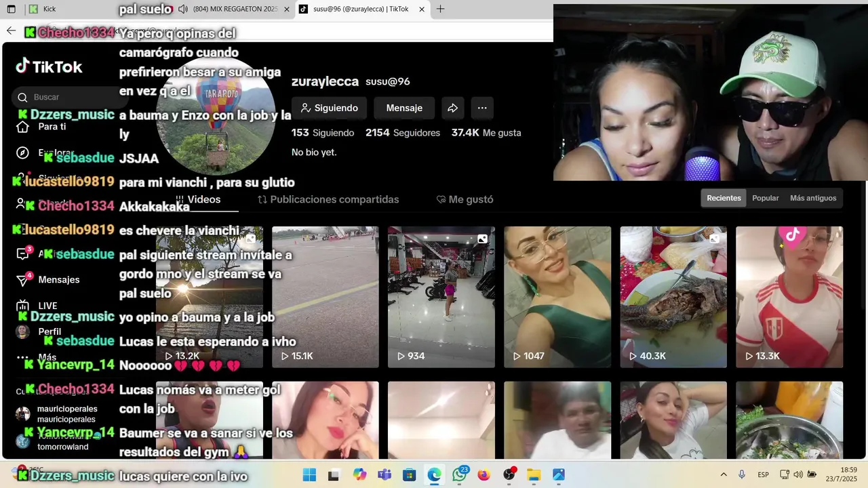Click the volume icon in the system tray
The image size is (868, 488).
798,474
